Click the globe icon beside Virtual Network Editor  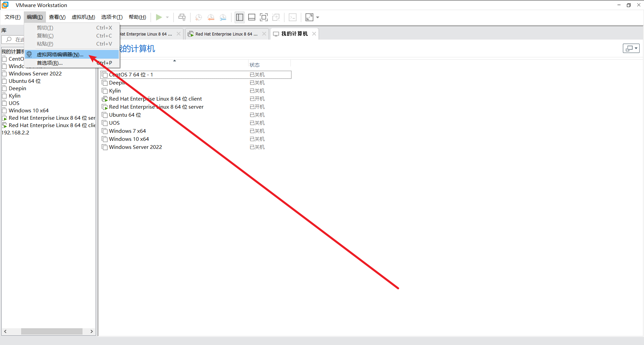pyautogui.click(x=30, y=54)
